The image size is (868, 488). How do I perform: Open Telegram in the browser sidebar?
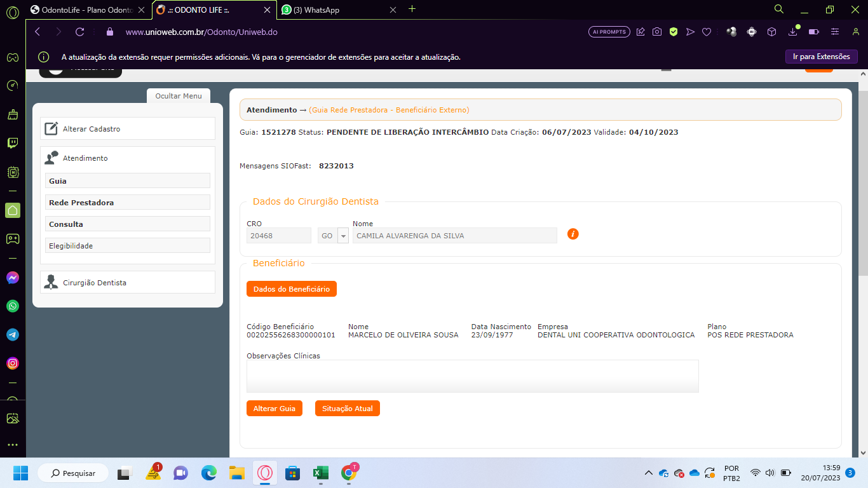(x=13, y=335)
